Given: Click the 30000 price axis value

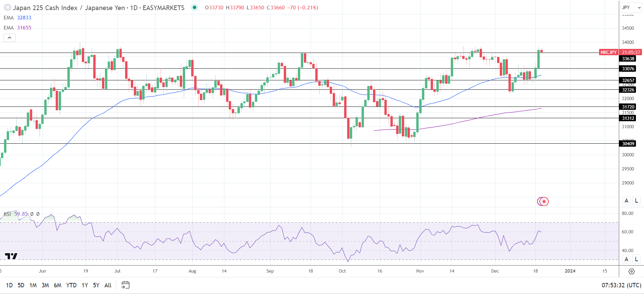Looking at the screenshot, I should click(628, 155).
